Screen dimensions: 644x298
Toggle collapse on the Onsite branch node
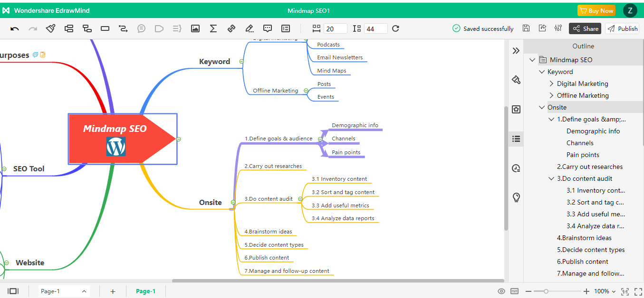pos(233,202)
